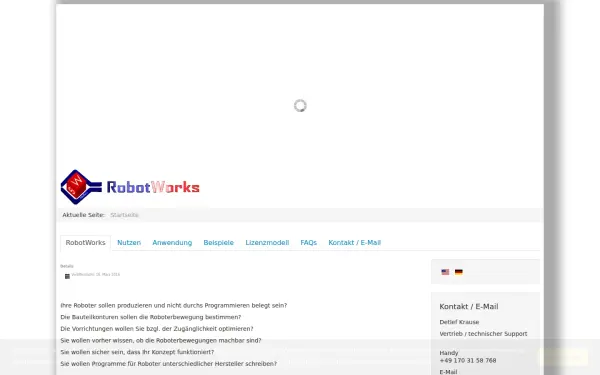Click line 'Die Bauteilkonturen sollen die Roboterbewegung bestimmen?'
600x375 pixels.
(151, 317)
